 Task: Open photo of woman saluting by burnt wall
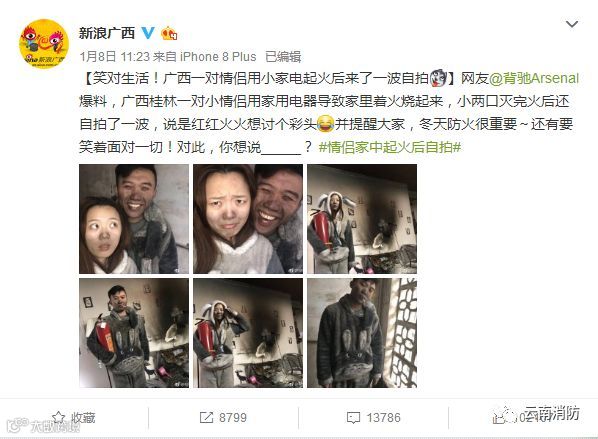pyautogui.click(x=248, y=333)
